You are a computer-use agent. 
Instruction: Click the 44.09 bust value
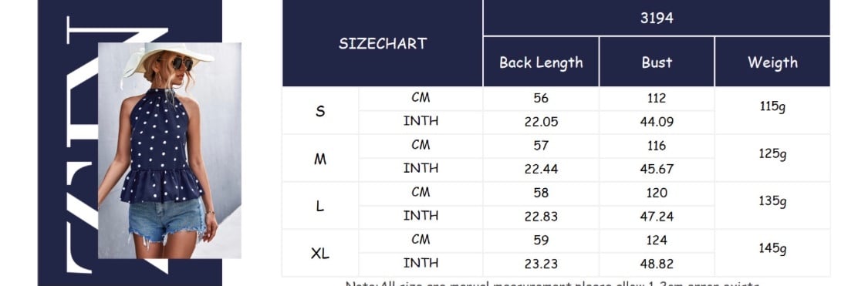tap(657, 123)
